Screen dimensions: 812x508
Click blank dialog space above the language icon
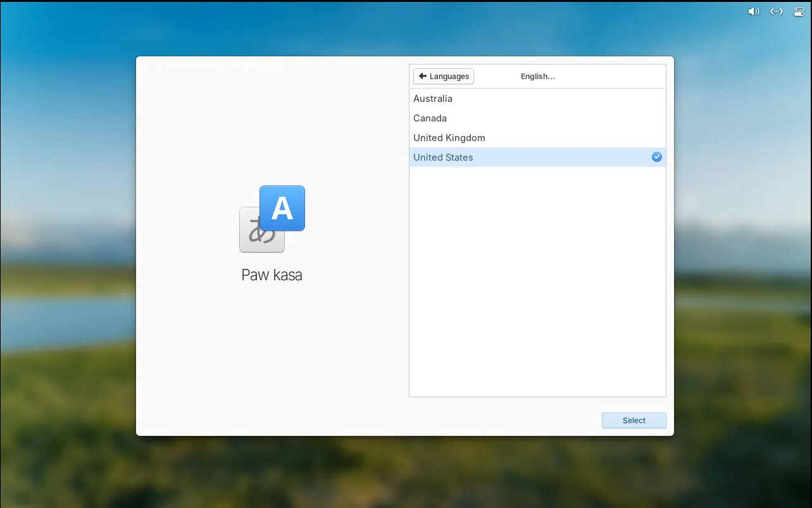[272, 127]
